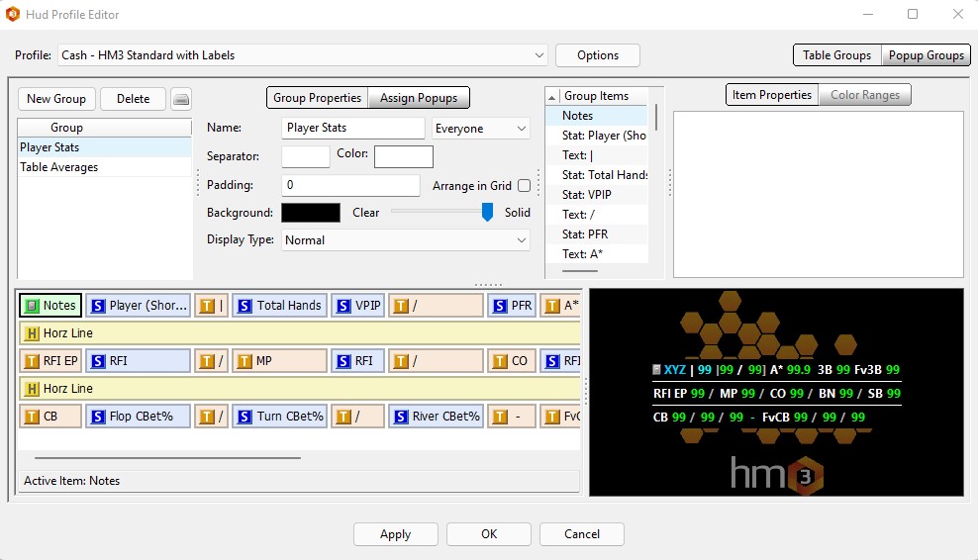Click the first Horz Line H icon
Viewport: 978px width, 560px height.
pyautogui.click(x=32, y=333)
